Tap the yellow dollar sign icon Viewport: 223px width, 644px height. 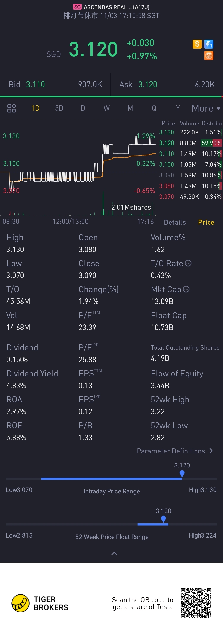tap(197, 44)
